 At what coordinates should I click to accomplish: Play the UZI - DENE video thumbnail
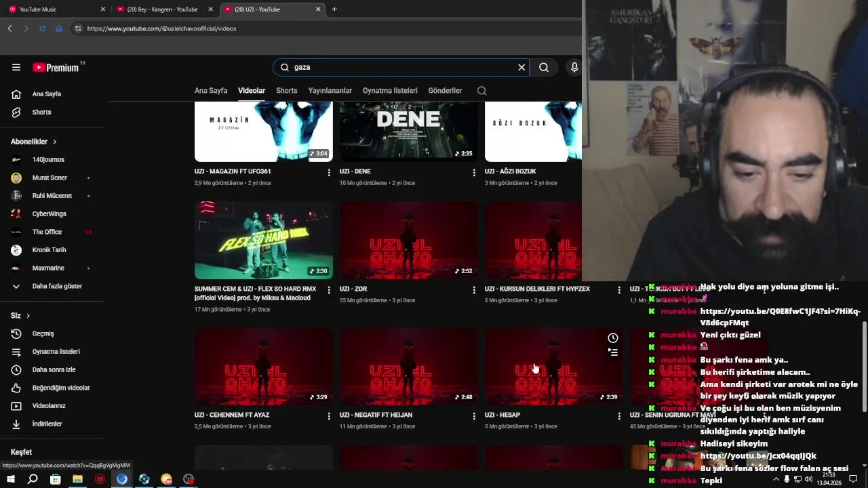[x=409, y=131]
